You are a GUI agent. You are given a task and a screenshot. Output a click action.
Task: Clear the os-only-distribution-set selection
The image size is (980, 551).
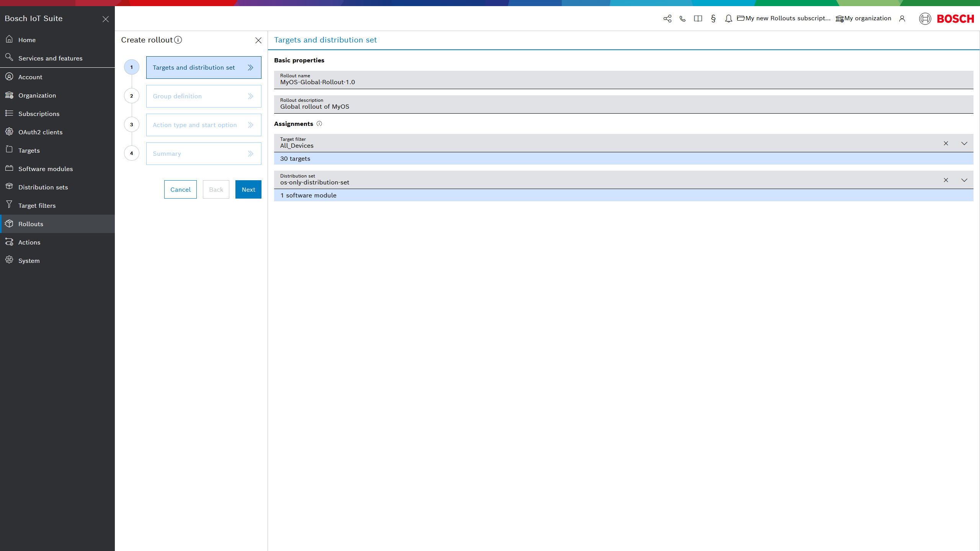point(946,180)
